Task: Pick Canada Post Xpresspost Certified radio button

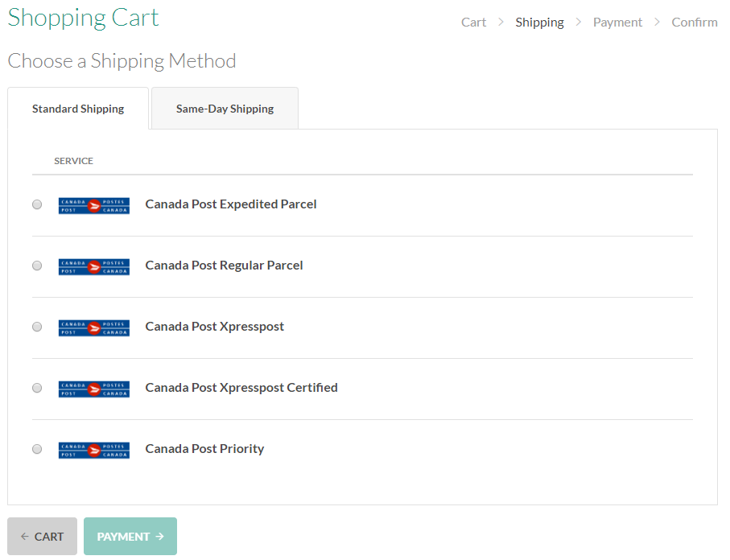Action: click(x=37, y=388)
